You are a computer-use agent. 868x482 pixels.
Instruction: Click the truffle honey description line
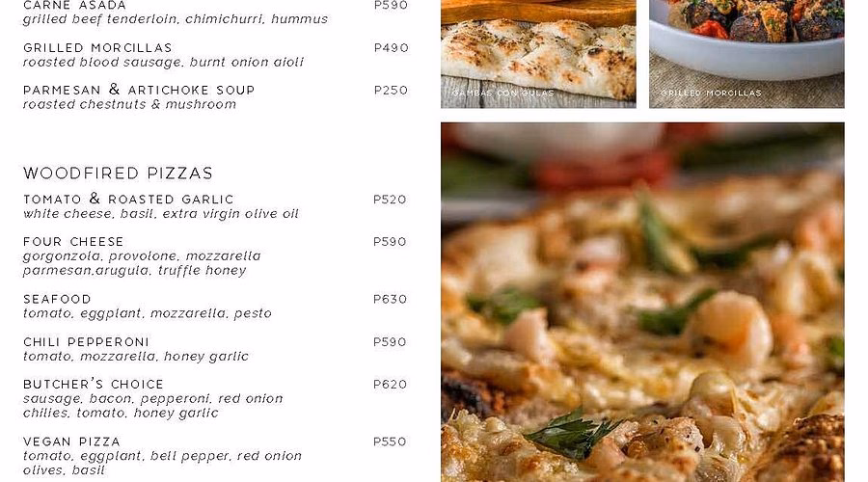134,271
